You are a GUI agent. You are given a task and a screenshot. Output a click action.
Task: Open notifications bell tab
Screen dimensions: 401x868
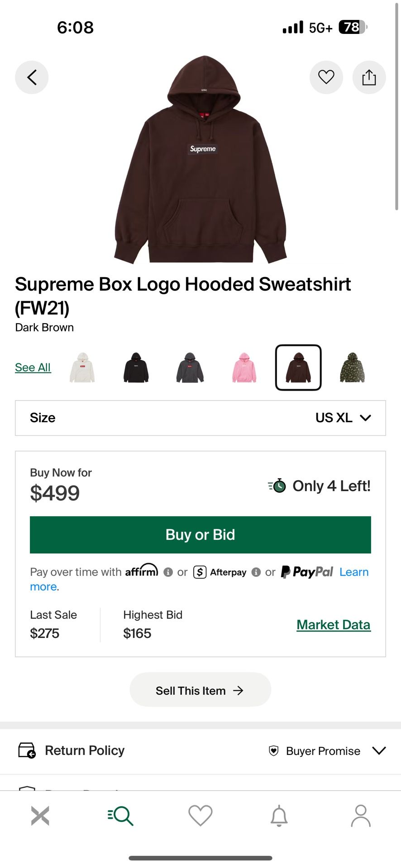point(279,816)
